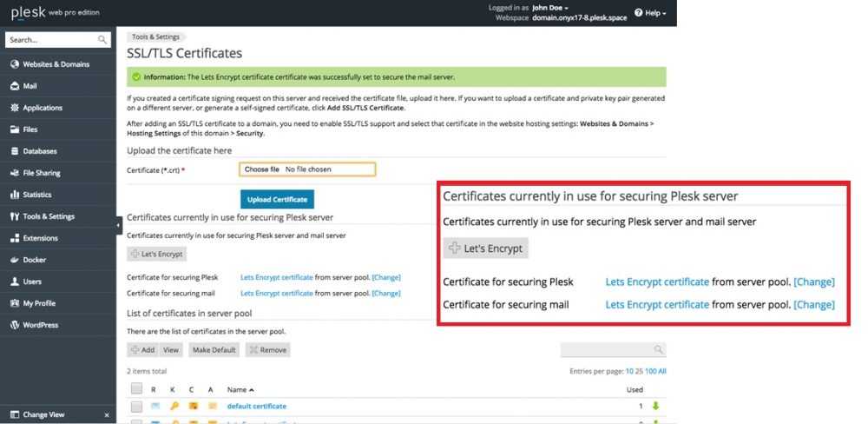Set entries per page to 100
This screenshot has width=868, height=424.
(650, 371)
